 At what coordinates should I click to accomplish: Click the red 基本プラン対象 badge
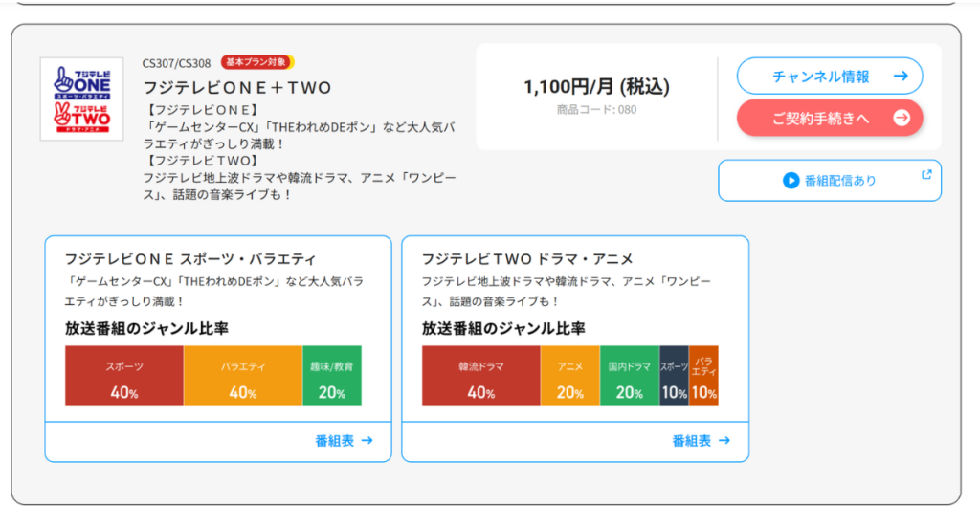(257, 62)
